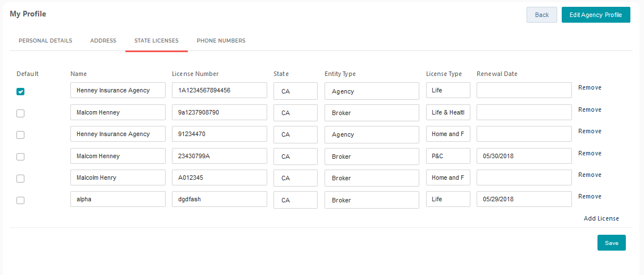The width and height of the screenshot is (644, 275).
Task: Edit license number 9a1237908790
Action: [220, 112]
